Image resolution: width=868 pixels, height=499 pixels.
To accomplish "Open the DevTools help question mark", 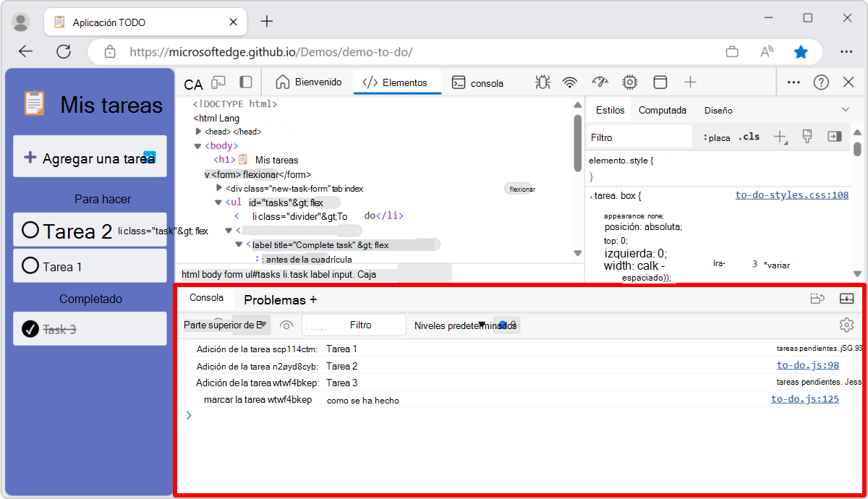I will [x=821, y=82].
